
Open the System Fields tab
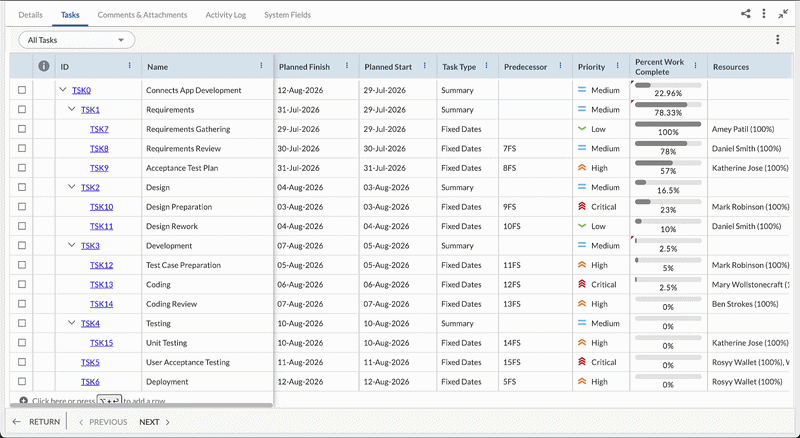[x=287, y=15]
